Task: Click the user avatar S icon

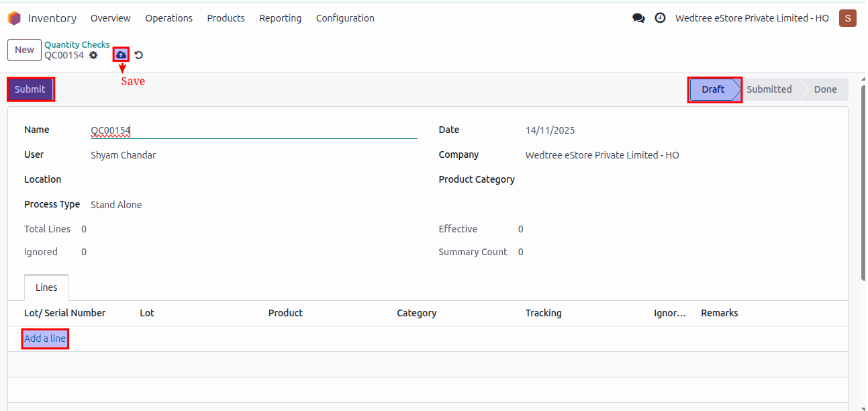Action: click(x=847, y=18)
